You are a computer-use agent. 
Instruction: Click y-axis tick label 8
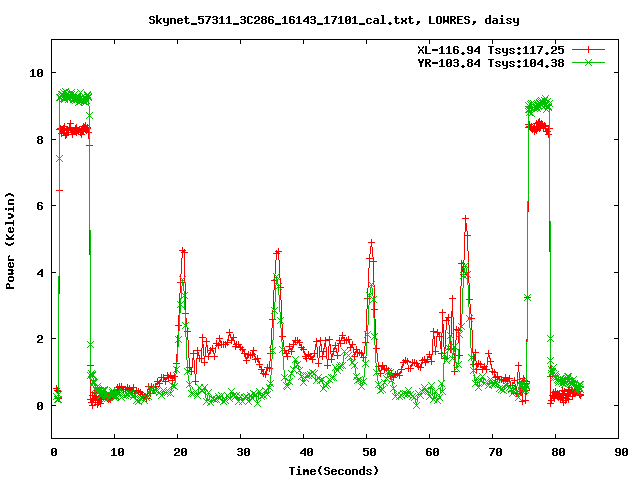point(40,140)
